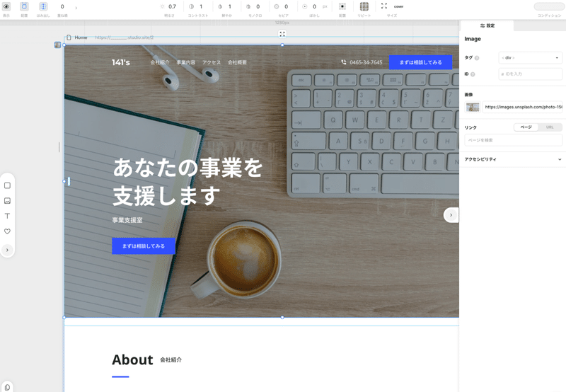Click the 事業支援室 subtitle text

(127, 220)
